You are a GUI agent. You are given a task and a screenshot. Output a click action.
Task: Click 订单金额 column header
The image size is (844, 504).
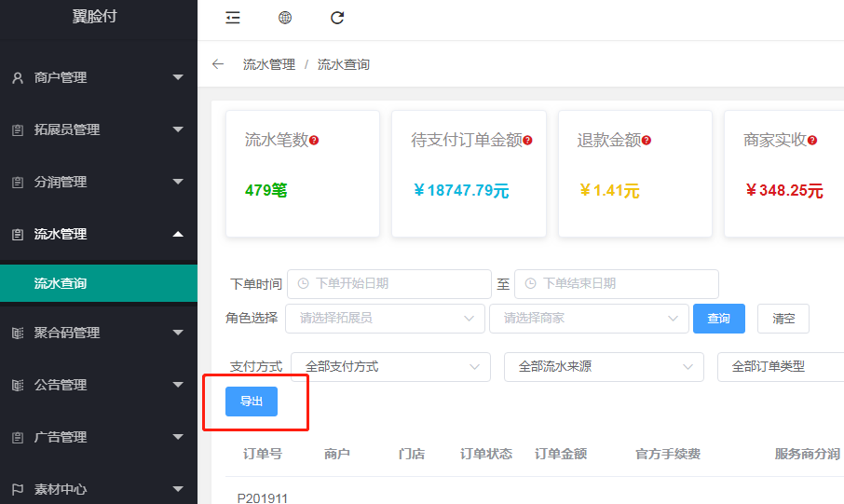(560, 454)
